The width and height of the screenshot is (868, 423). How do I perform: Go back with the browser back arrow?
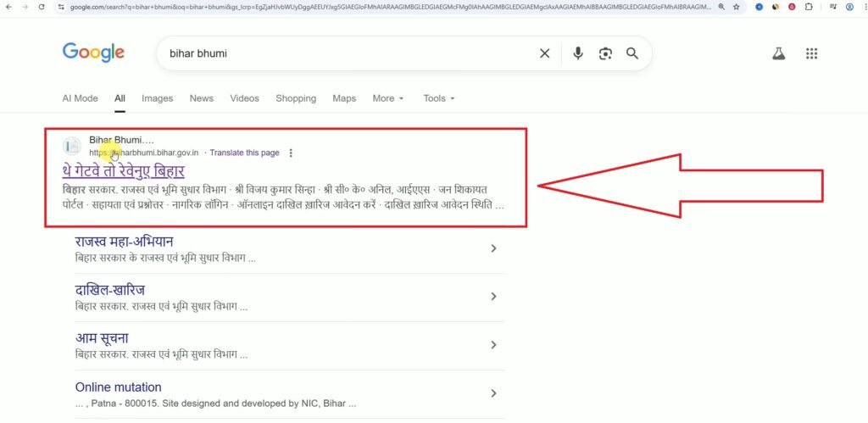pyautogui.click(x=10, y=7)
